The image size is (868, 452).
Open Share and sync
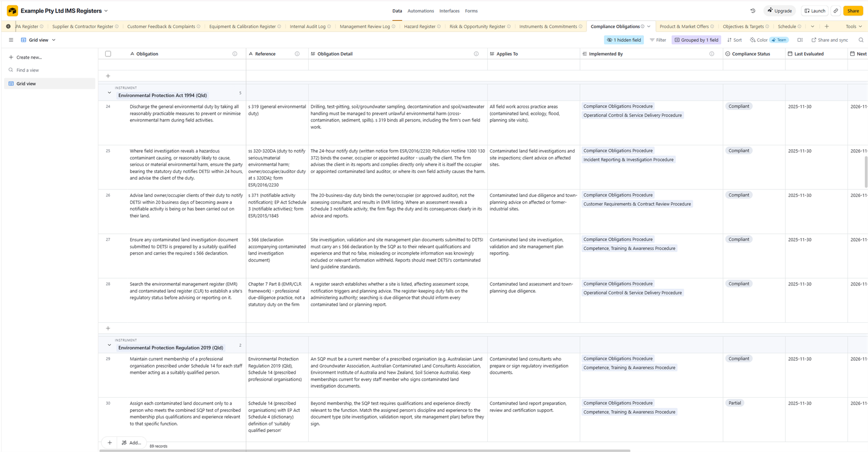click(x=829, y=40)
